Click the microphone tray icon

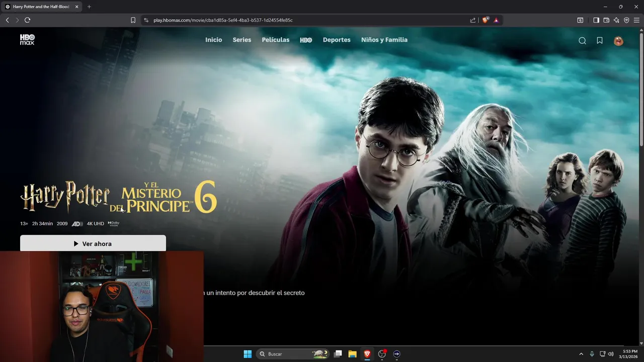pos(592,354)
